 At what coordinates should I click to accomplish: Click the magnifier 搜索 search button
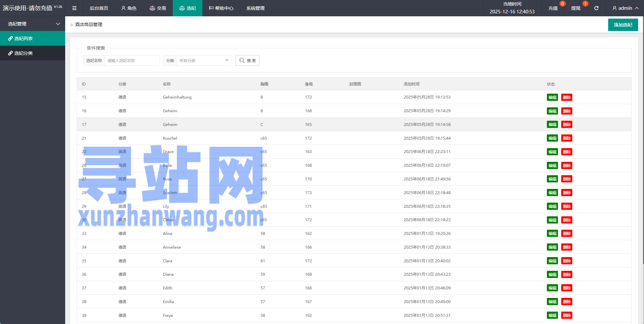point(247,60)
